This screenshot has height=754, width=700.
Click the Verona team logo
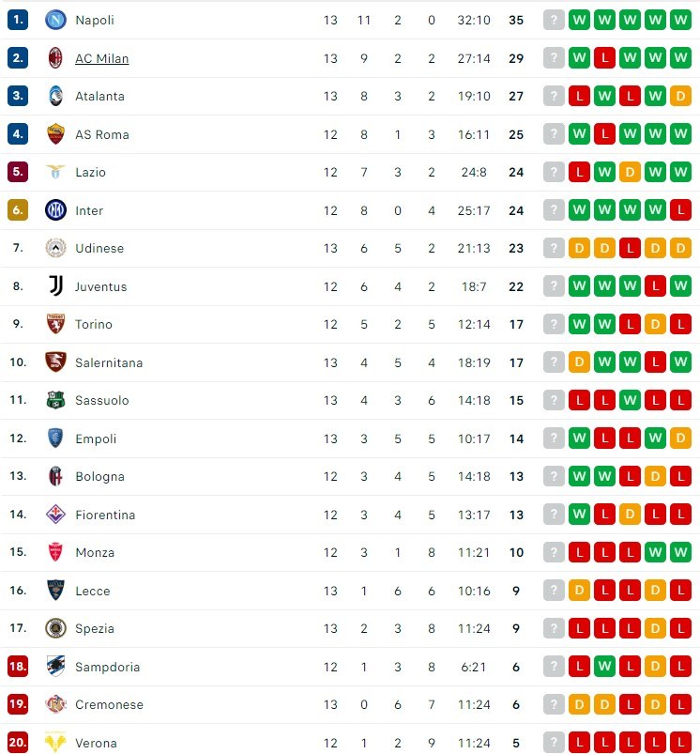pos(55,743)
